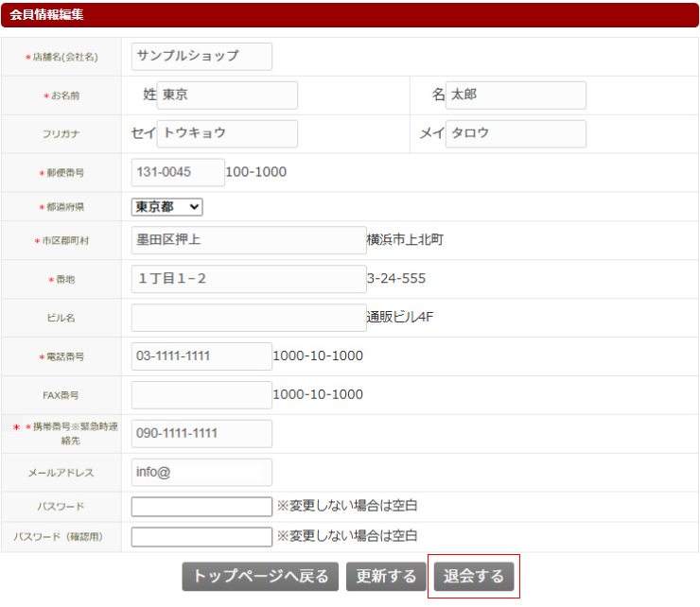The width and height of the screenshot is (700, 607).
Task: Open the 都道府県 dropdown showing 東京都
Action: (x=167, y=207)
